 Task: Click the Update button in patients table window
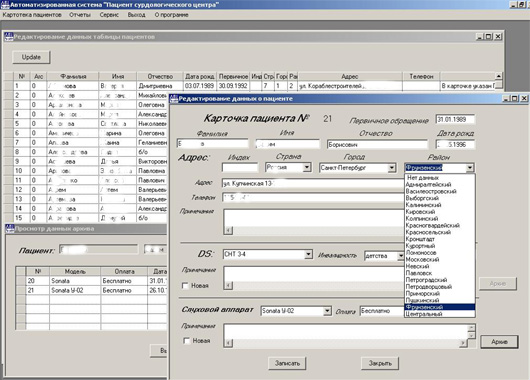click(x=31, y=57)
